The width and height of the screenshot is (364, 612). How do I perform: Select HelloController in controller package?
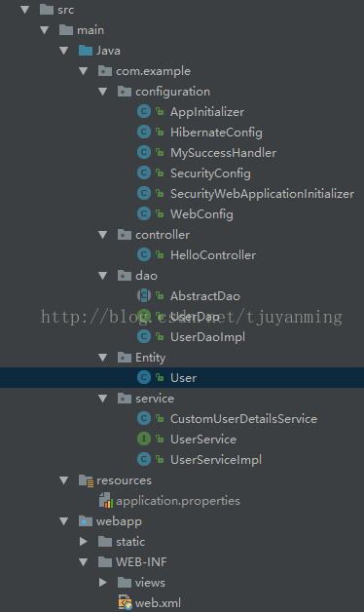tap(213, 255)
